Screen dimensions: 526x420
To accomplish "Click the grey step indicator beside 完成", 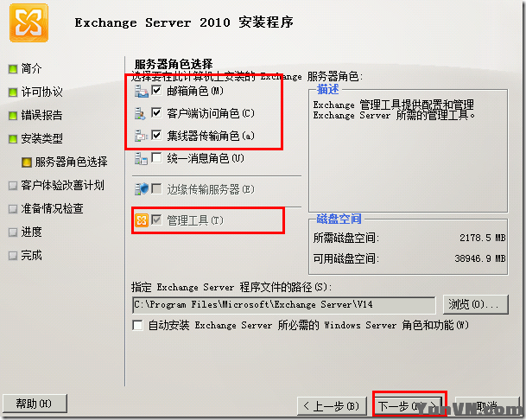I will point(13,256).
